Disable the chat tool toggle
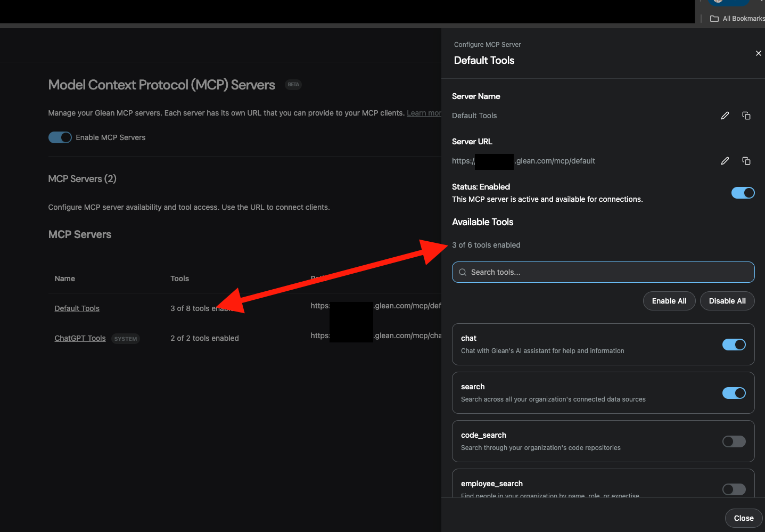The height and width of the screenshot is (532, 765). point(734,345)
